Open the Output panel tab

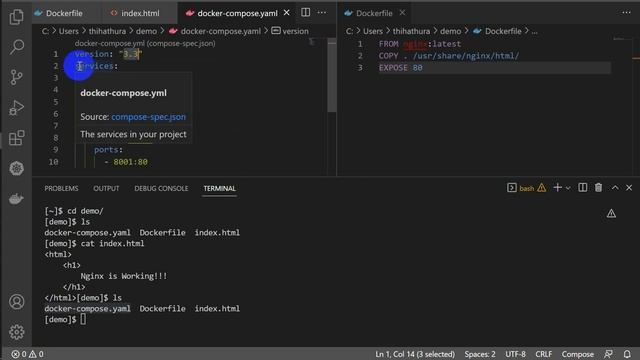pyautogui.click(x=106, y=188)
